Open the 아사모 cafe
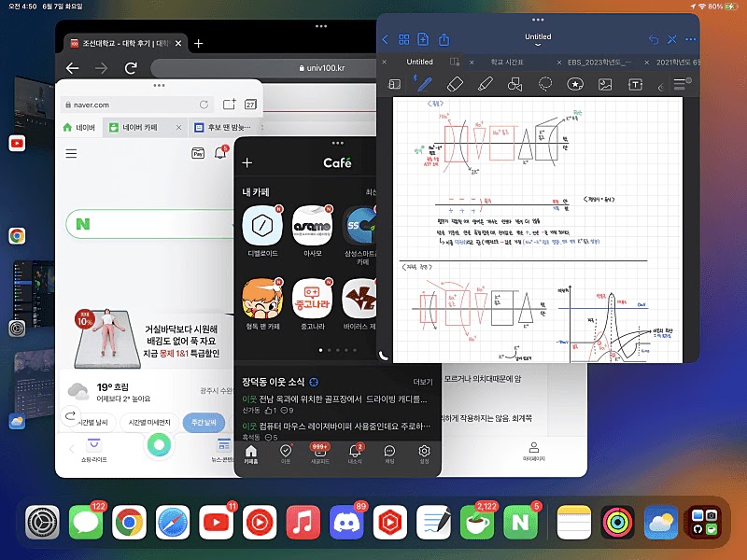The image size is (747, 560). [x=313, y=231]
